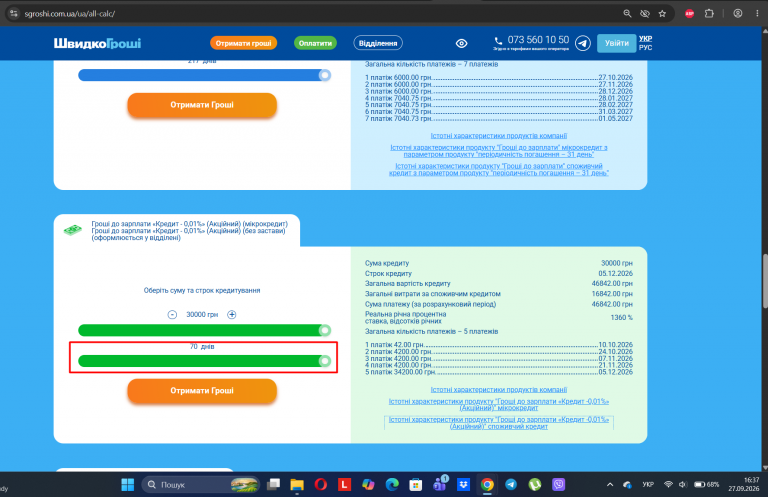Click the taskbar Пошук search box
Viewport: 768px width, 497px height.
coord(200,485)
